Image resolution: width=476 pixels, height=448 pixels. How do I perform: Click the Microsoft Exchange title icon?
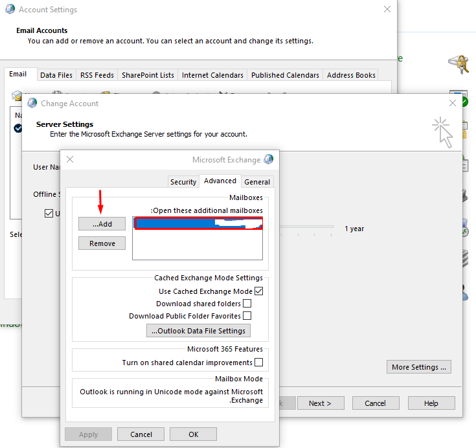(x=268, y=159)
